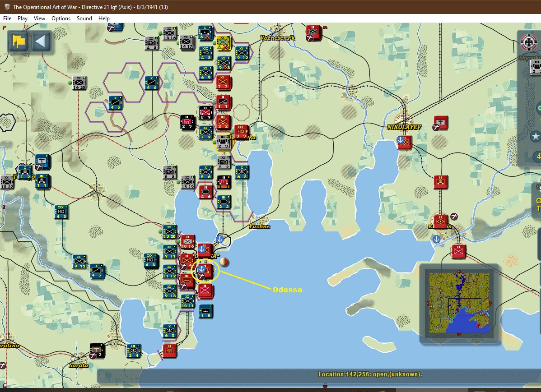Click the Iron Cross emblem icon
The width and height of the screenshot is (541, 392).
[528, 42]
